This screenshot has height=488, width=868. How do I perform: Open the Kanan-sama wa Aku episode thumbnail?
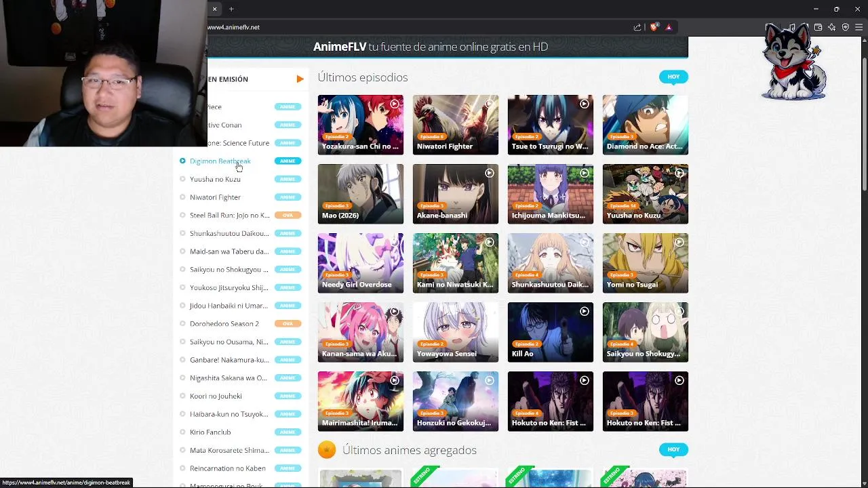(x=361, y=332)
